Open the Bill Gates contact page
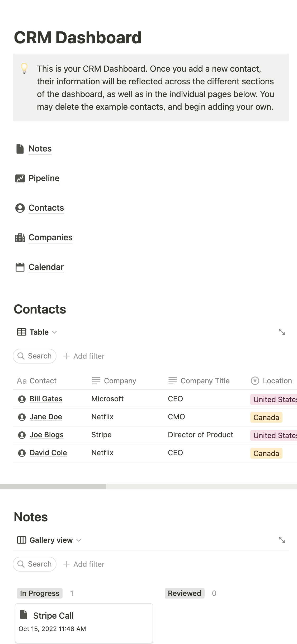297x644 pixels. click(46, 399)
